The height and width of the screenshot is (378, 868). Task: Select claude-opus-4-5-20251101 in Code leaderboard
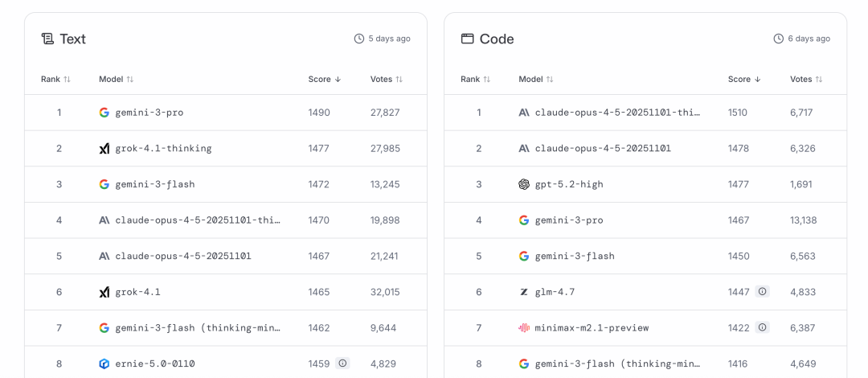coord(603,149)
